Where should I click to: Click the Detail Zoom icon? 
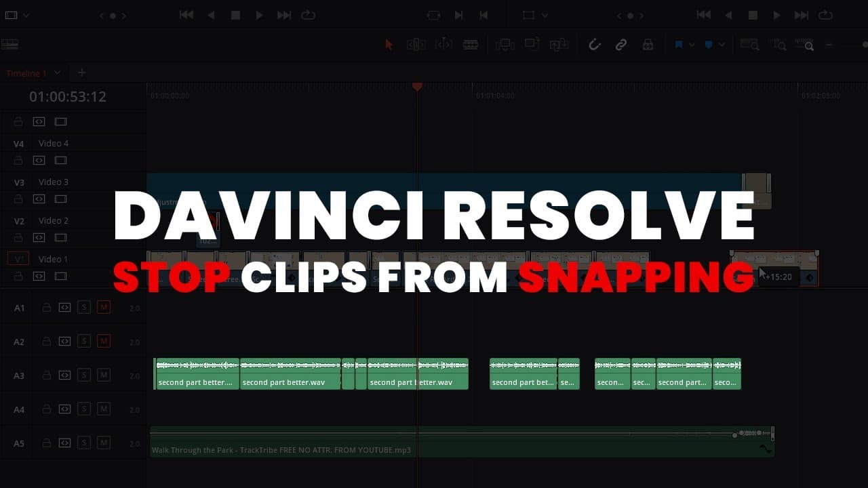(x=779, y=45)
